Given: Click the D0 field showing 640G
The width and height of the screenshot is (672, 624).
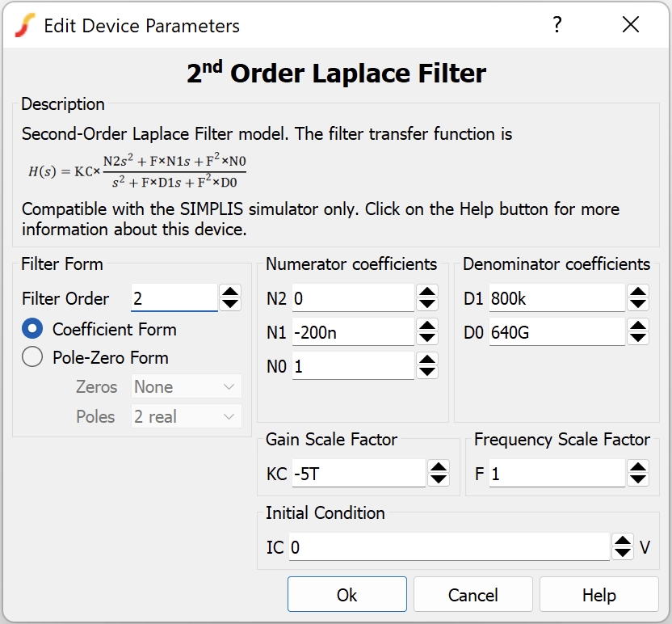Looking at the screenshot, I should click(x=557, y=332).
